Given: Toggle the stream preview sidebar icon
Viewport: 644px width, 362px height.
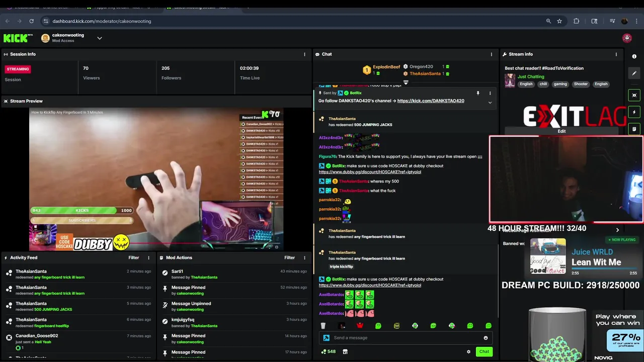Looking at the screenshot, I should [x=634, y=95].
